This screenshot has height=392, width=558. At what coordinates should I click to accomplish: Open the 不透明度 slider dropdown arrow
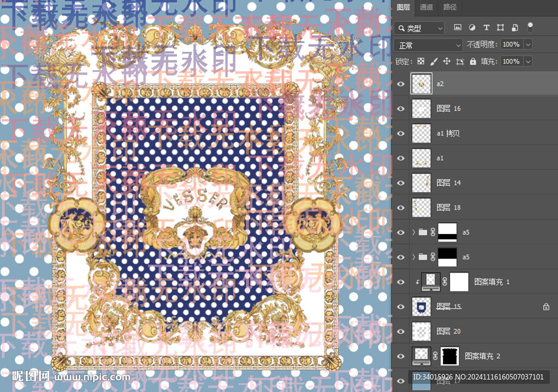528,45
